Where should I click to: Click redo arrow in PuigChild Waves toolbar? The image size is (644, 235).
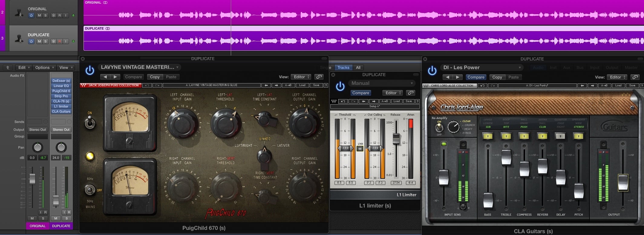157,85
